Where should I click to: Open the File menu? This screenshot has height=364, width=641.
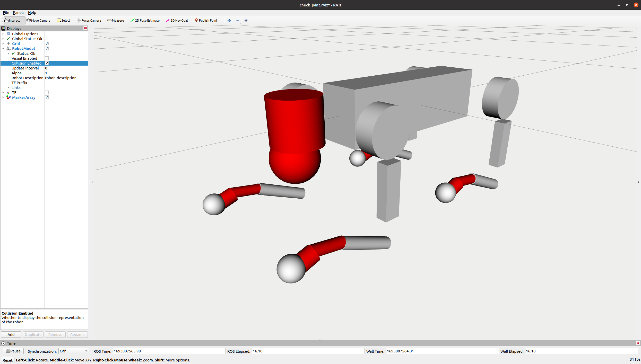(6, 12)
